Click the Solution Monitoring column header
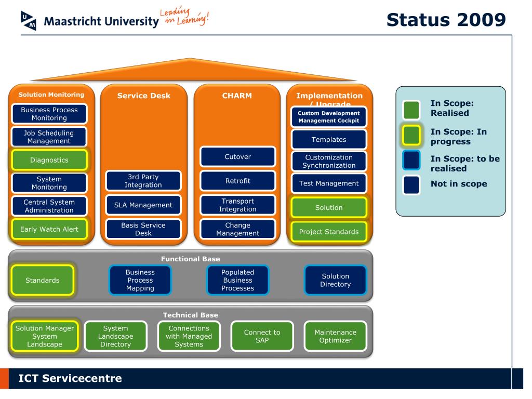This screenshot has width=532, height=399. click(51, 95)
